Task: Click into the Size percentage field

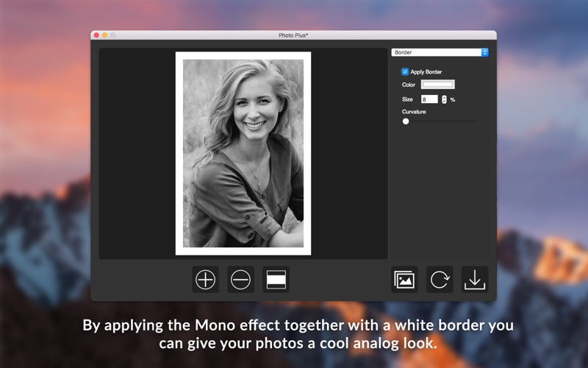Action: pos(429,99)
